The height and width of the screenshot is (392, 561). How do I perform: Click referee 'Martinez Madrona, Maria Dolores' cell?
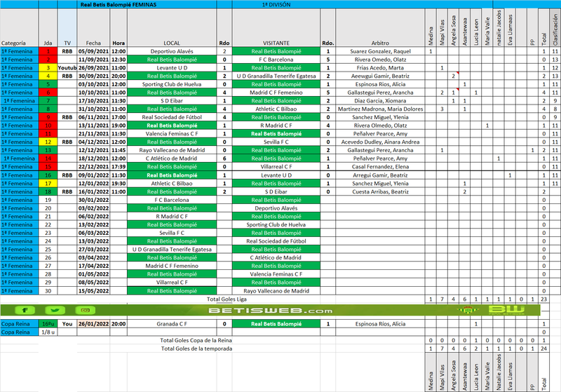[380, 109]
